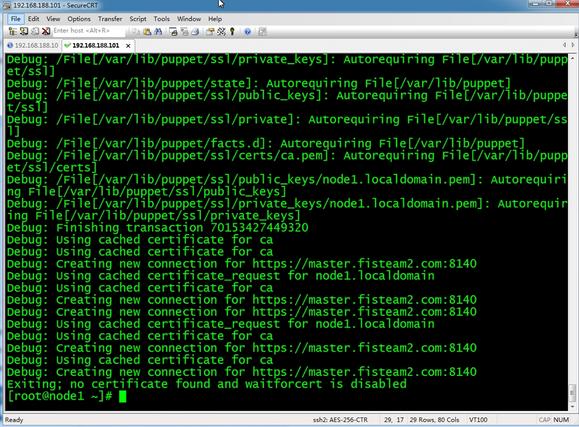The image size is (579, 427).
Task: Click '29 Rows, 80 Cols' status text
Action: (434, 420)
